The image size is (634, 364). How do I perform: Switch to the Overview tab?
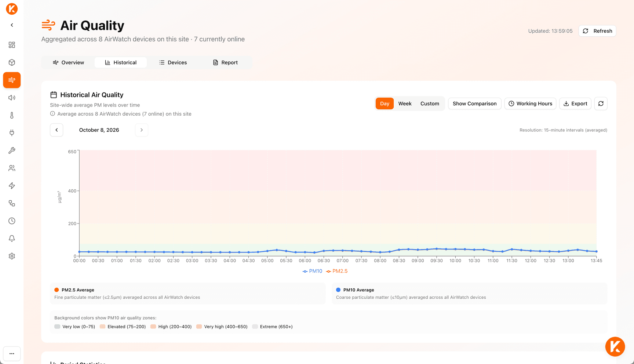[x=68, y=62]
